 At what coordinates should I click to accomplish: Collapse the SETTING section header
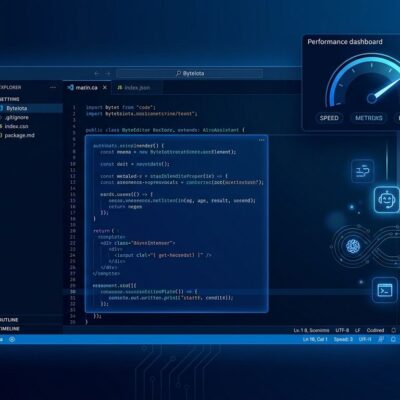pos(10,99)
